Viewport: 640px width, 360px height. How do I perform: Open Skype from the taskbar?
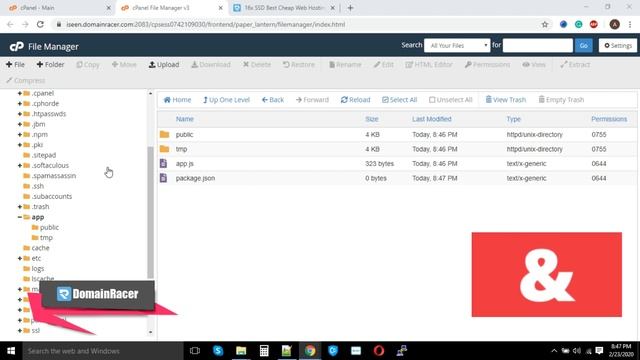[218, 351]
